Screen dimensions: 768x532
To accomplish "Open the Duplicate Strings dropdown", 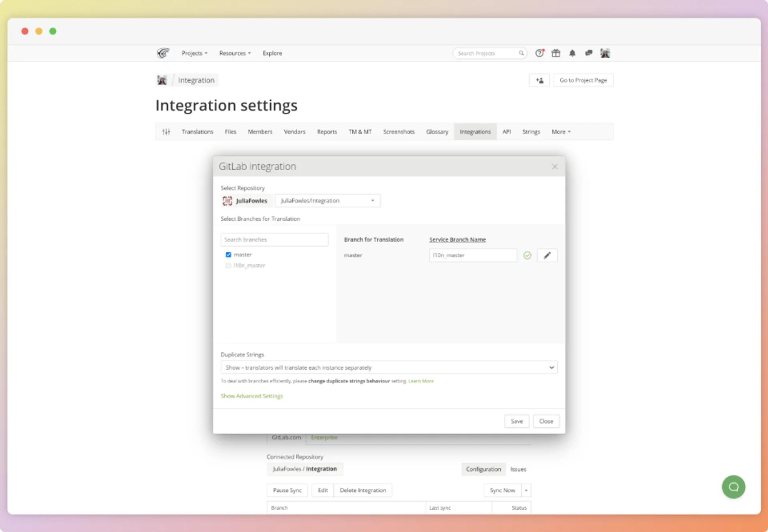I will tap(389, 368).
